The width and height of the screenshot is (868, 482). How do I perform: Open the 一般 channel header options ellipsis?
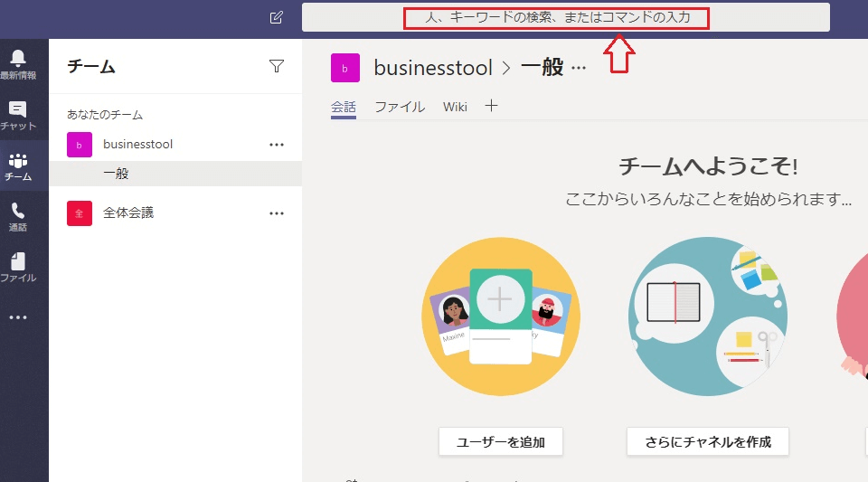(x=580, y=68)
